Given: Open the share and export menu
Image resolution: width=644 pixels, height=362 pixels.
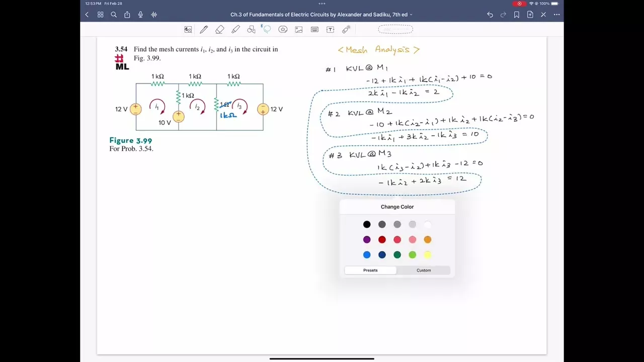Looking at the screenshot, I should (127, 15).
